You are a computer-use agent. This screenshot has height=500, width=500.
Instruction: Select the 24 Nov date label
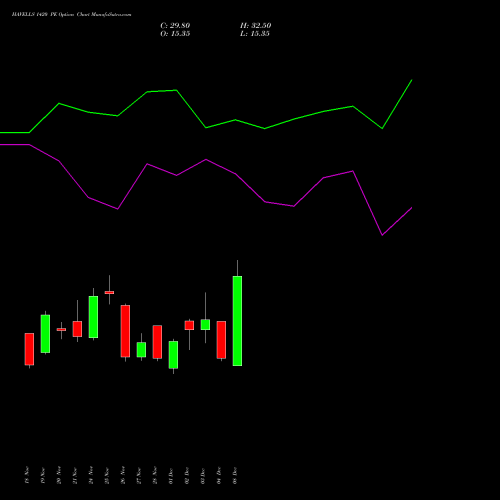pos(91,475)
